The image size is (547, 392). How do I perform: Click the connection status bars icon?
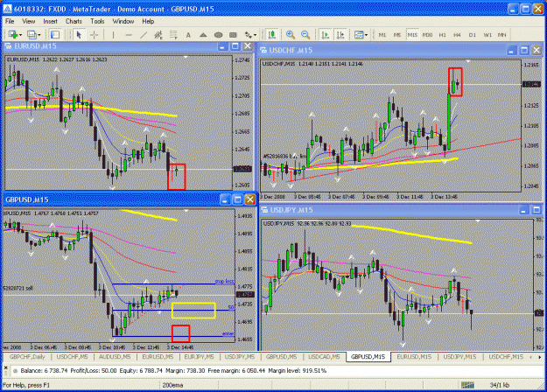[x=467, y=385]
